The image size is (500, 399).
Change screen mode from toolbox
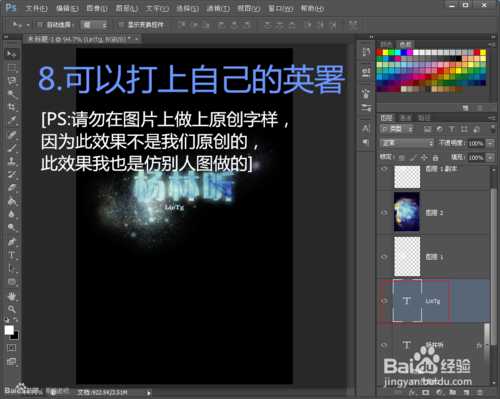tap(12, 362)
